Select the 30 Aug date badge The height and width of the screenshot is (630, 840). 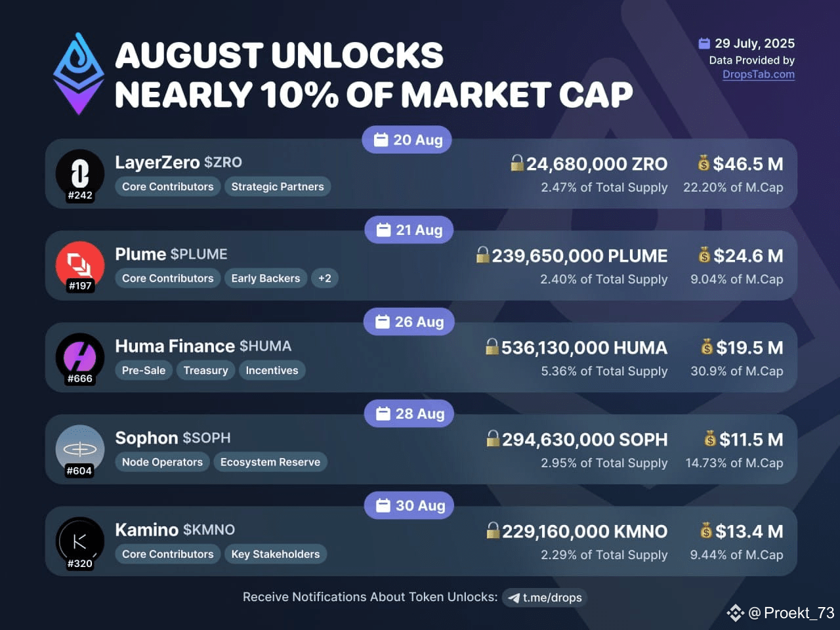[409, 505]
